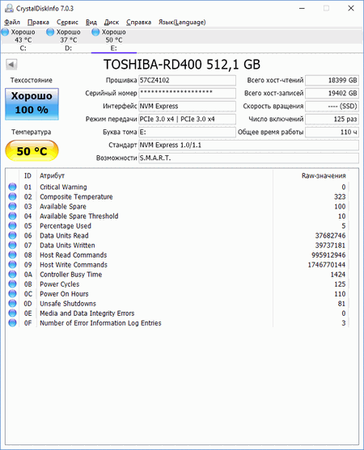The height and width of the screenshot is (450, 364).
Task: Open the Сервис menu
Action: tap(67, 22)
